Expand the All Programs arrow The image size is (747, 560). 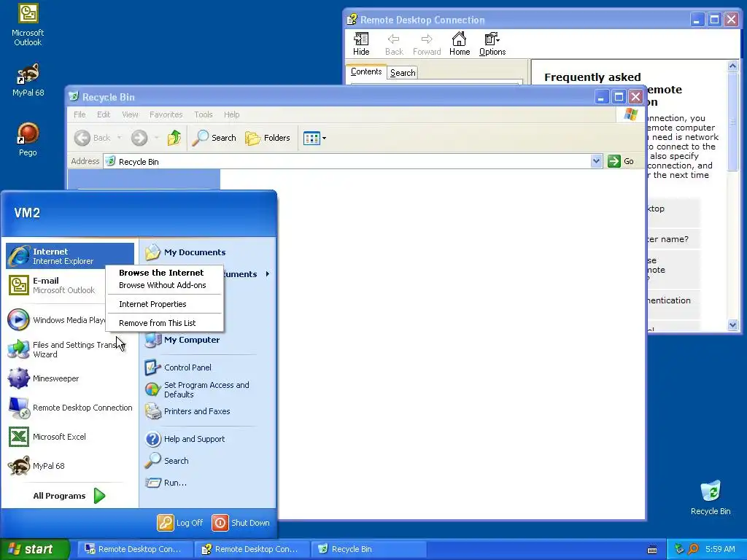99,496
